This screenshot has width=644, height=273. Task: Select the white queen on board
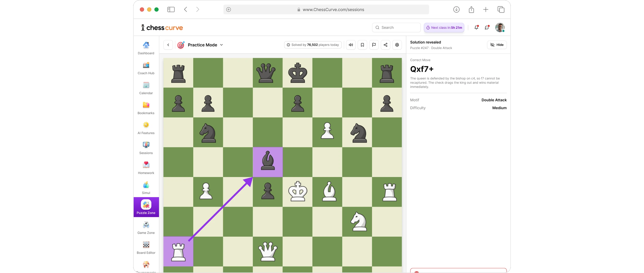pos(268,252)
